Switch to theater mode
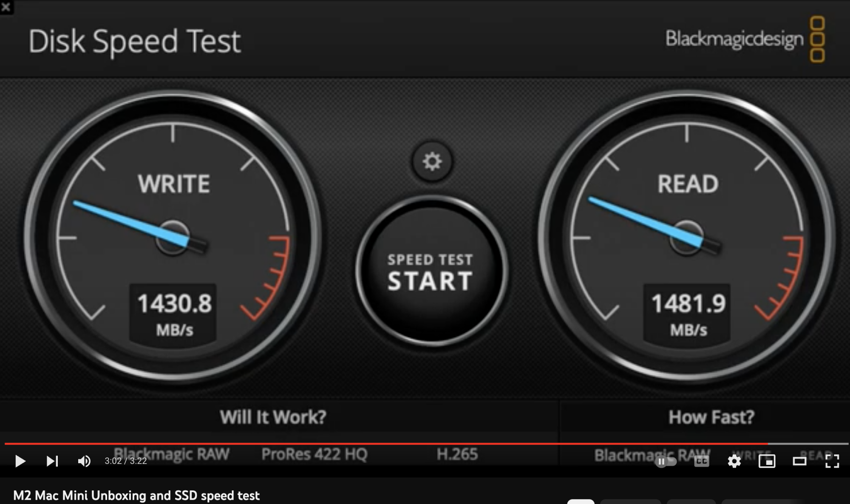This screenshot has width=850, height=504. 799,461
